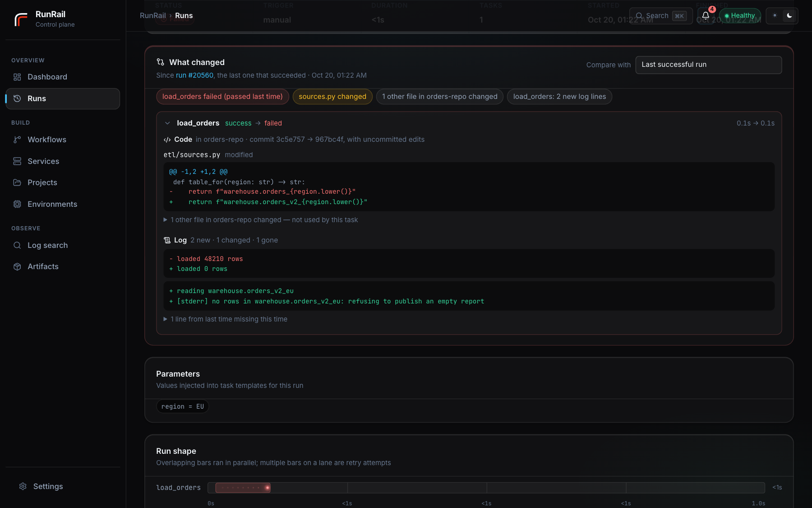
Task: Click the Settings gear icon
Action: click(x=23, y=487)
